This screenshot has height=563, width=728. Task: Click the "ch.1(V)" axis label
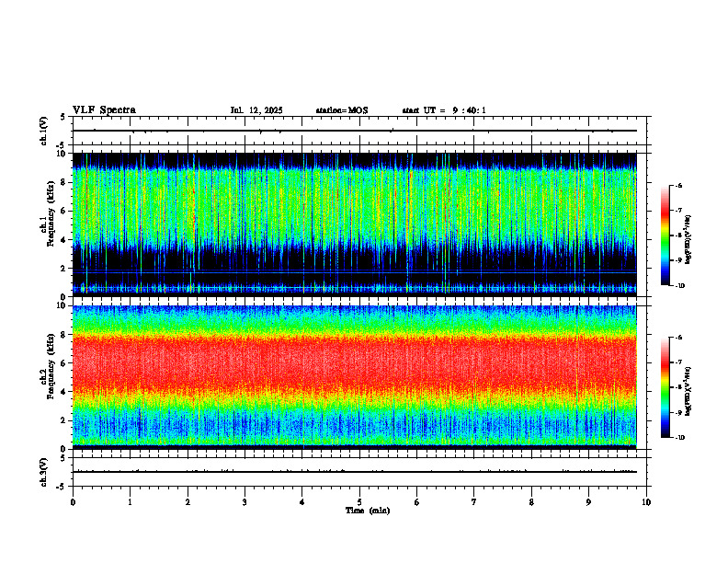[x=43, y=131]
